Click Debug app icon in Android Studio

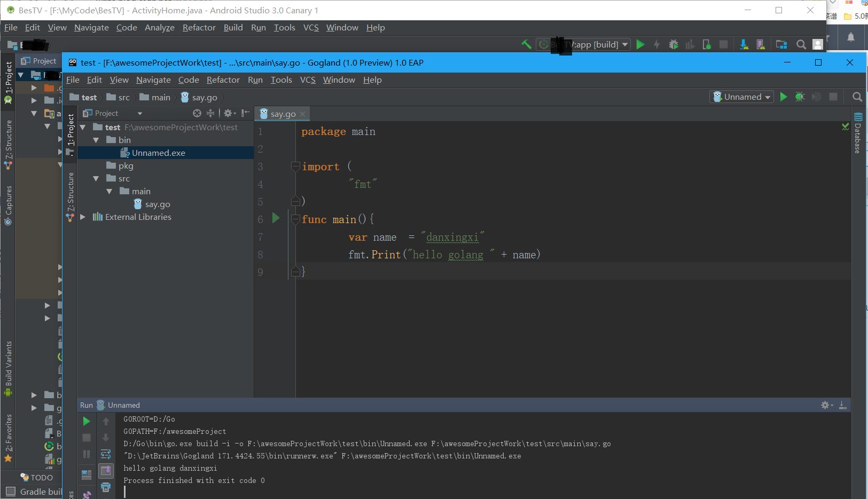(x=674, y=44)
